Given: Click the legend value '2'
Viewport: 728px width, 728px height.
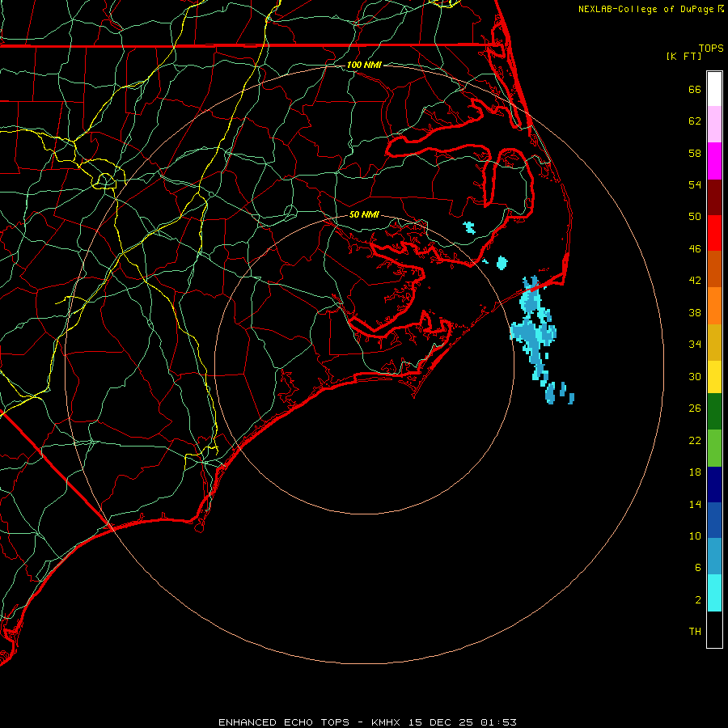Looking at the screenshot, I should point(698,600).
